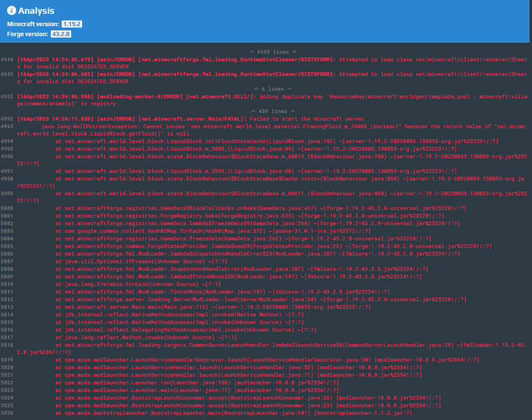Click the up chevron left of '6 lines'

(x=256, y=89)
